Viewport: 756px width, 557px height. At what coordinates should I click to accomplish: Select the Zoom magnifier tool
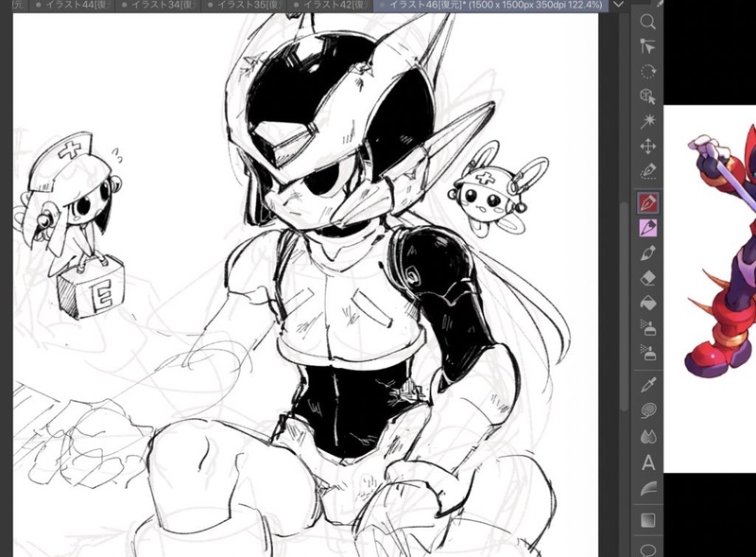click(648, 22)
